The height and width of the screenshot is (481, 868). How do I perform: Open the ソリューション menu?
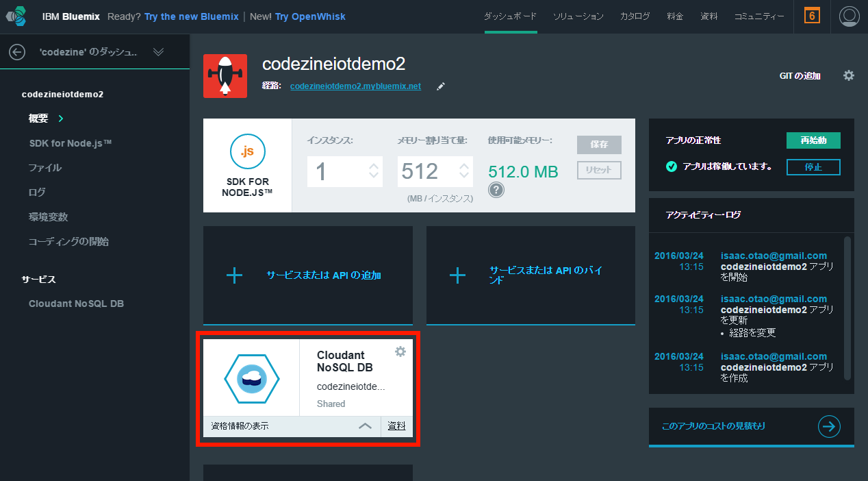point(578,16)
